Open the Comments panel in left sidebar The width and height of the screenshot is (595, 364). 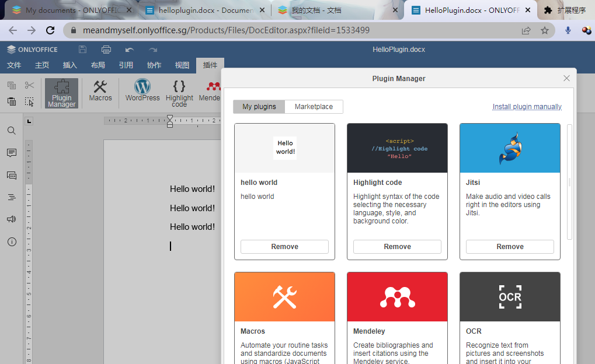(x=12, y=153)
